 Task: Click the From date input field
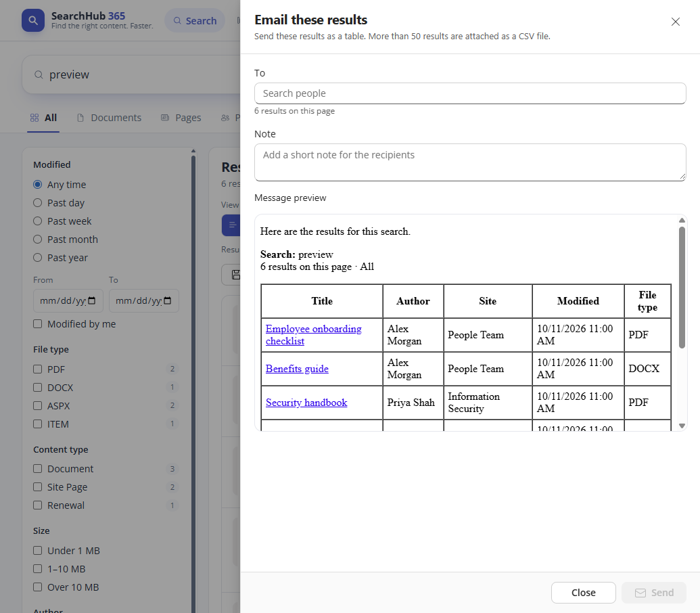[x=68, y=300]
